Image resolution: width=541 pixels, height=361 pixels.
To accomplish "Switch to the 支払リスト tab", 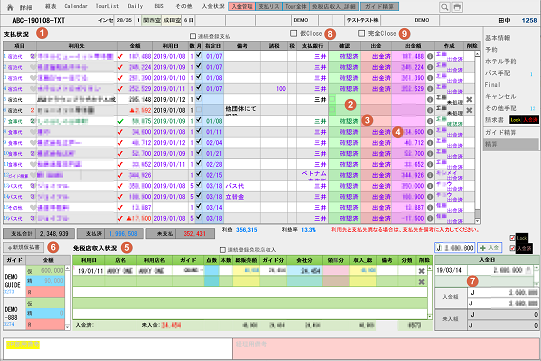I will click(269, 6).
